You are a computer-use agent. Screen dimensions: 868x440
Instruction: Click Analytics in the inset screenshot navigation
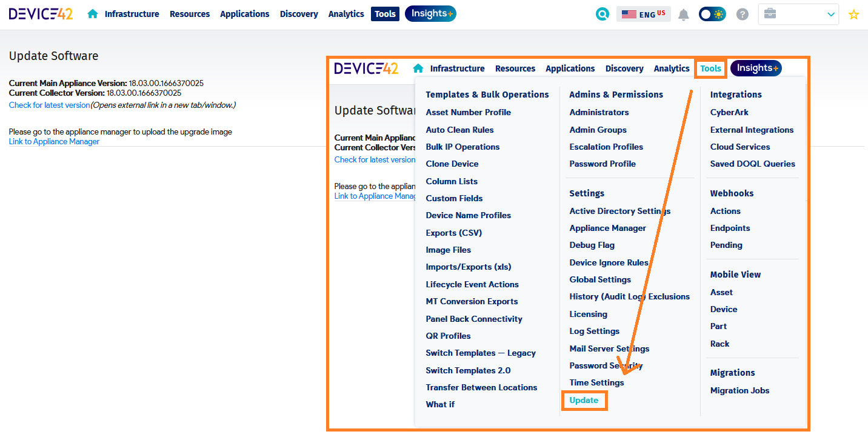(x=672, y=68)
